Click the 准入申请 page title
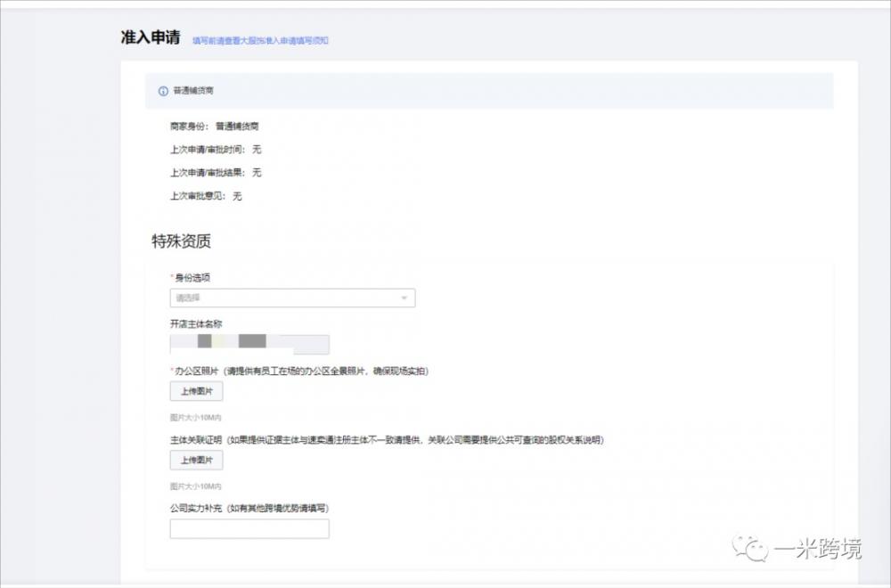 [x=151, y=38]
